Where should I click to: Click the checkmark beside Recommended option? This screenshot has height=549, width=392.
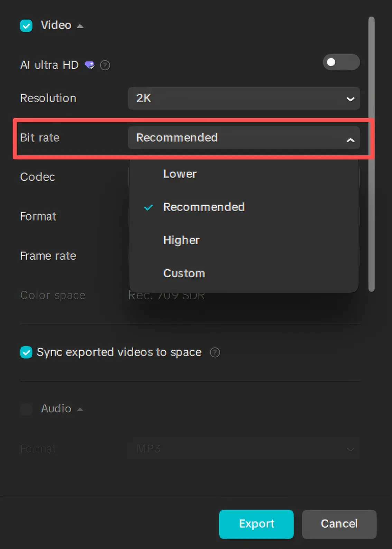point(148,208)
